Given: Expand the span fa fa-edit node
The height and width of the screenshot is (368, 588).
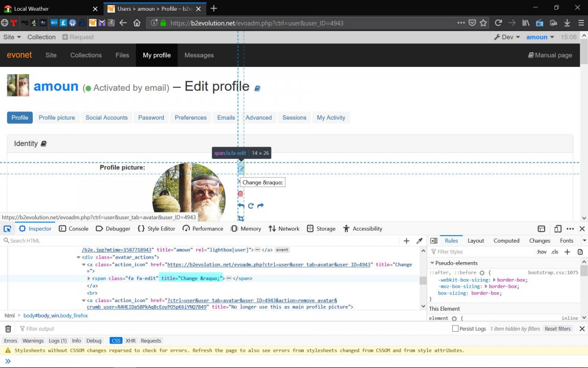Looking at the screenshot, I should point(89,279).
